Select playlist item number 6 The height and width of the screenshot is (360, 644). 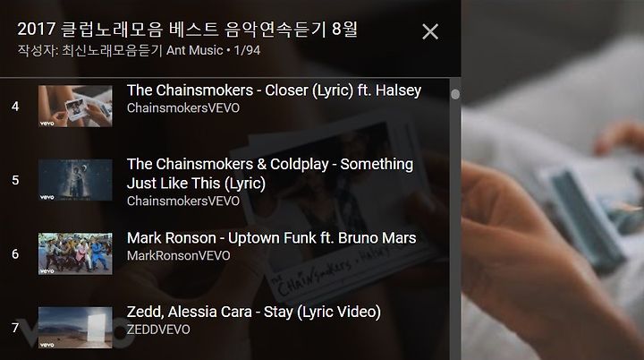(x=15, y=253)
